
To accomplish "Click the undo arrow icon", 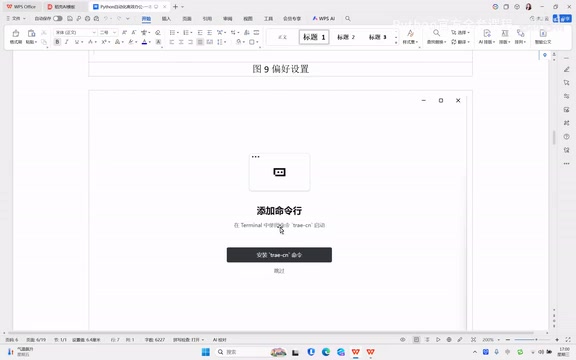I will point(106,18).
